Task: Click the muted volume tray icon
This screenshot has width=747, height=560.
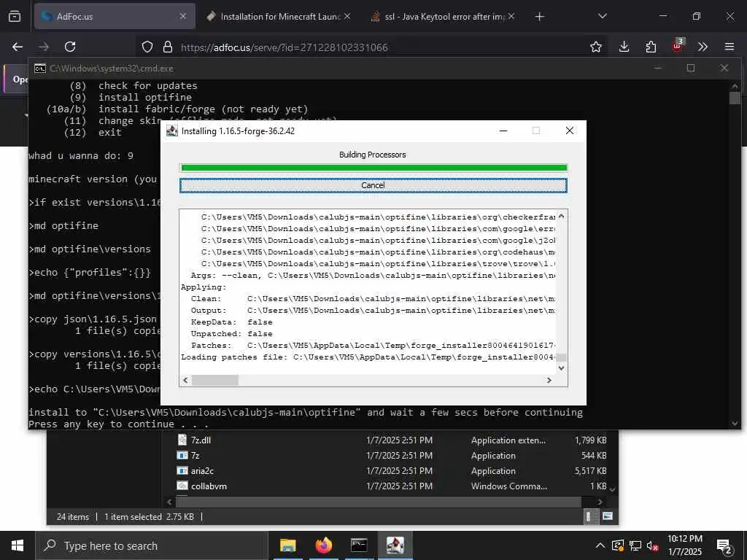Action: pyautogui.click(x=652, y=545)
